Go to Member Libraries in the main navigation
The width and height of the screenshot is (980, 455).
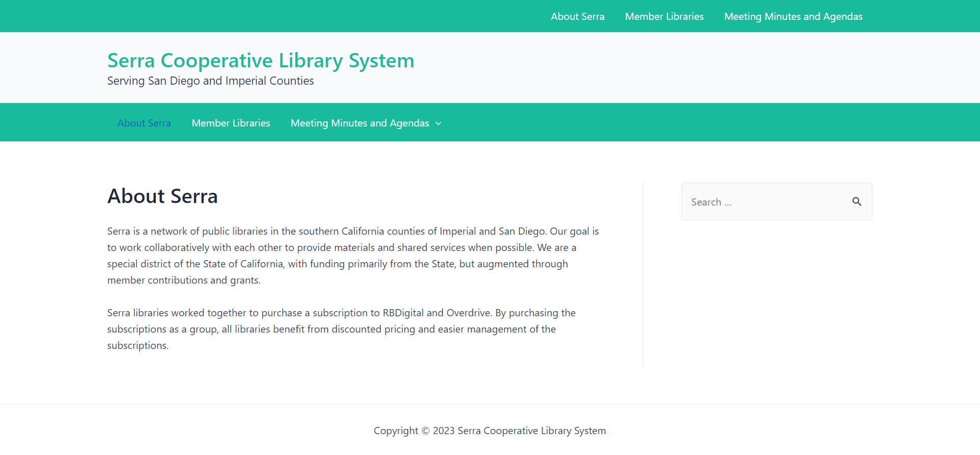coord(231,123)
